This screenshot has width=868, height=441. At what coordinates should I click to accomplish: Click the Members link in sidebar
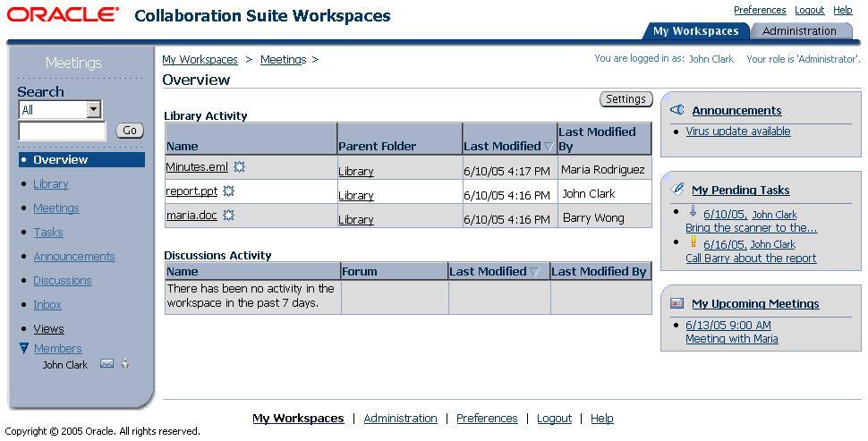coord(58,349)
